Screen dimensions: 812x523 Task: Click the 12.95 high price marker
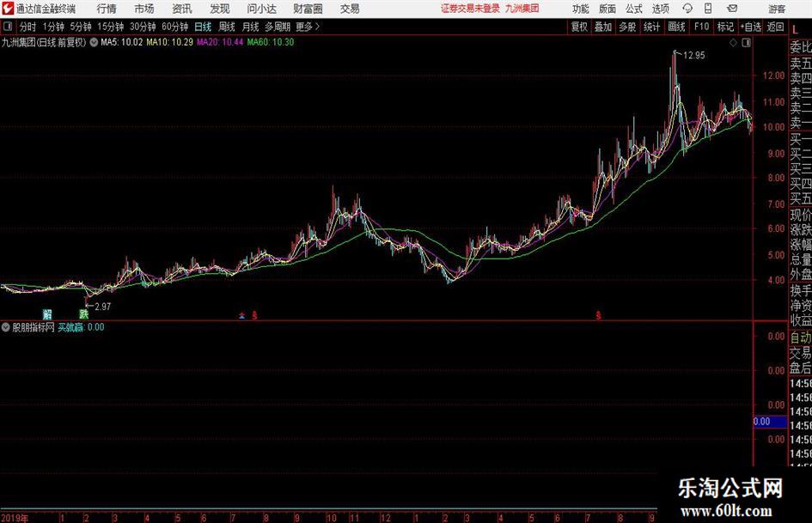coord(694,56)
